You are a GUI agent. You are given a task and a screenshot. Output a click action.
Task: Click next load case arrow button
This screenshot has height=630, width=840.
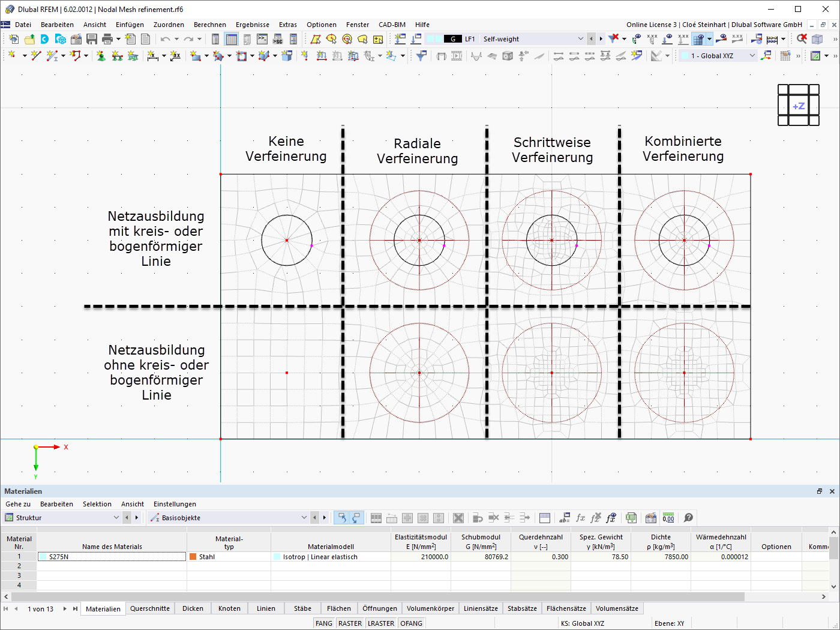(x=601, y=39)
